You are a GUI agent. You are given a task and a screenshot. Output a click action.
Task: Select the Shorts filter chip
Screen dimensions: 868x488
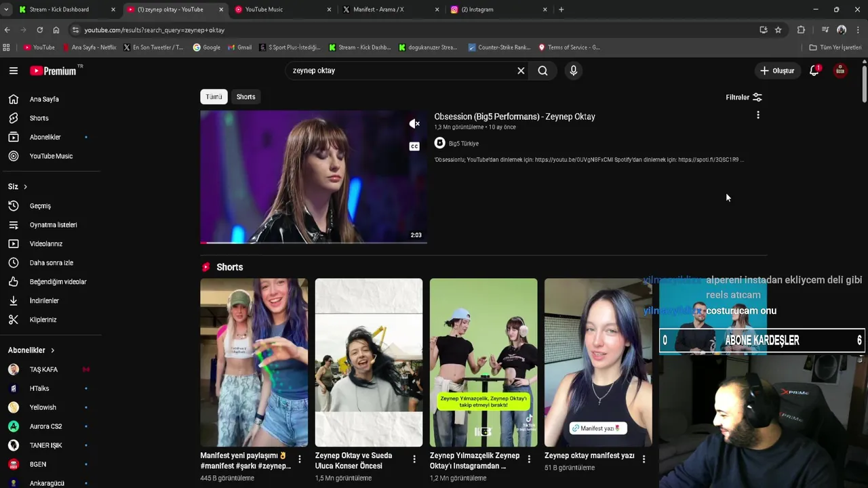[x=245, y=97]
